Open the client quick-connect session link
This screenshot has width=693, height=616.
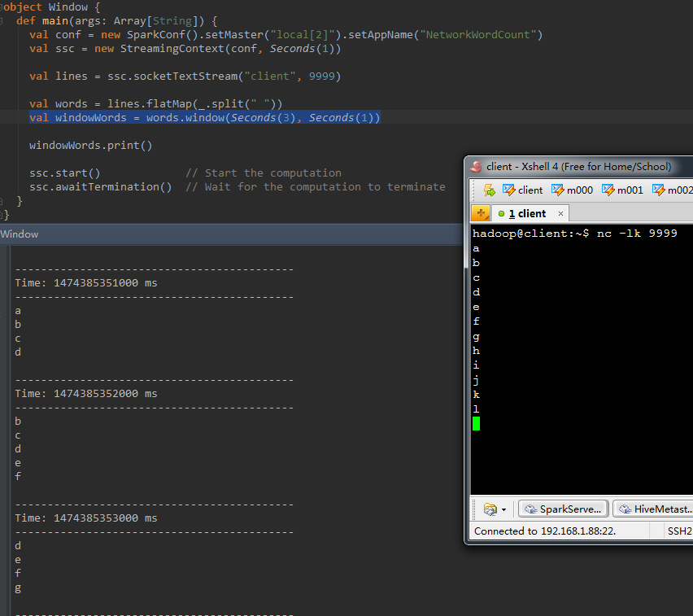[x=522, y=190]
